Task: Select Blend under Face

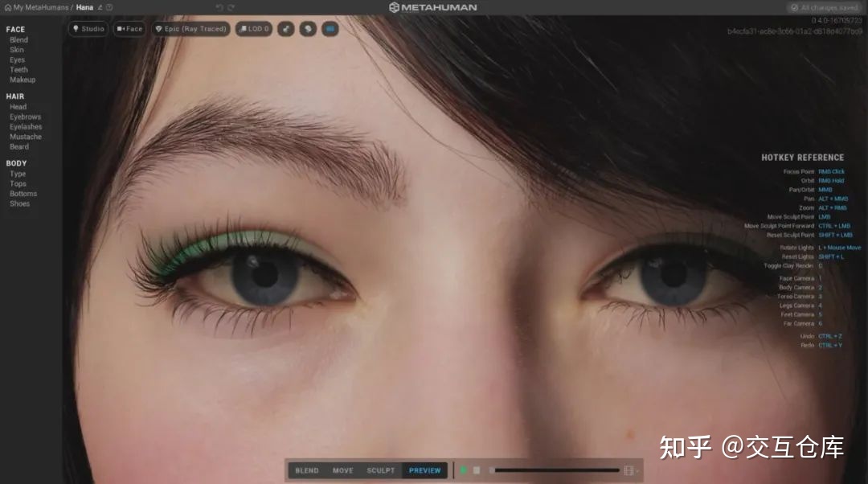Action: click(x=18, y=40)
